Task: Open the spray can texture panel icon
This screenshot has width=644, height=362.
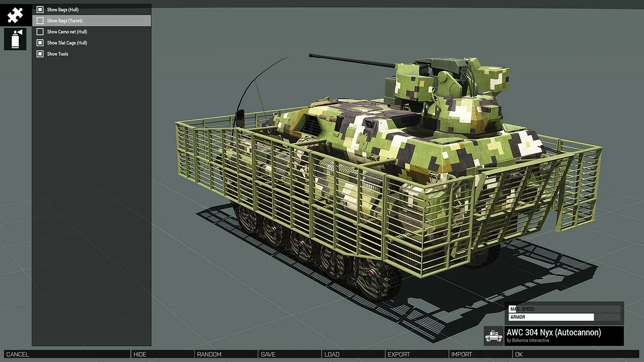Action: (x=15, y=38)
